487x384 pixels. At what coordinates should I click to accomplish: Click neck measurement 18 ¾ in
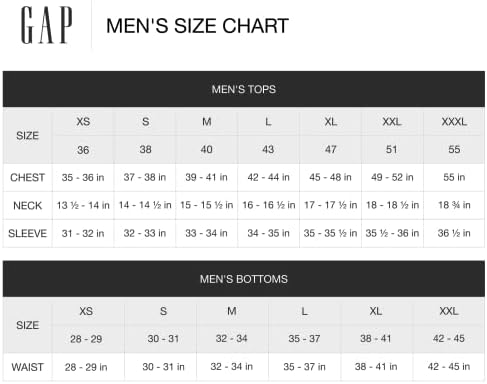(x=454, y=205)
